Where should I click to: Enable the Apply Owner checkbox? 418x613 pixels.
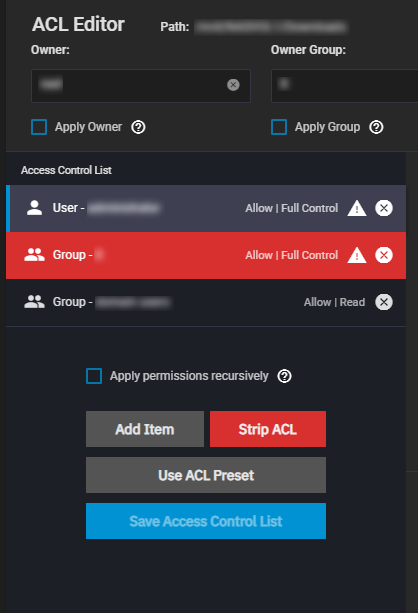coord(39,127)
